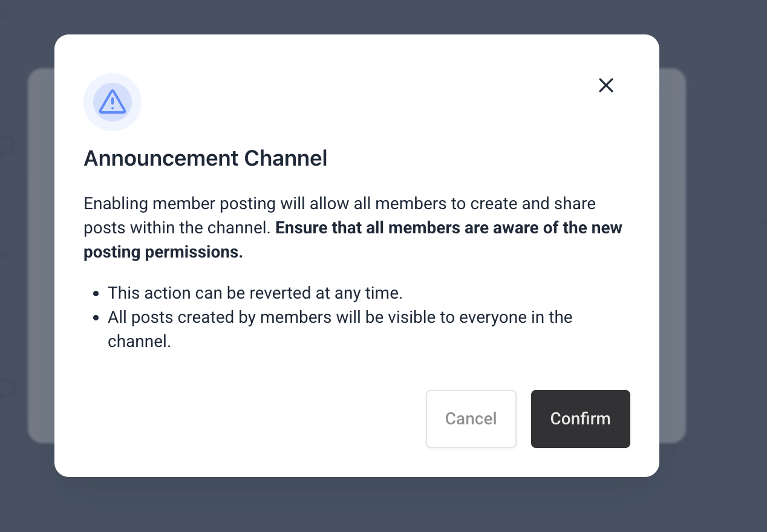Close the dialog with the X icon
The width and height of the screenshot is (767, 532).
(605, 85)
